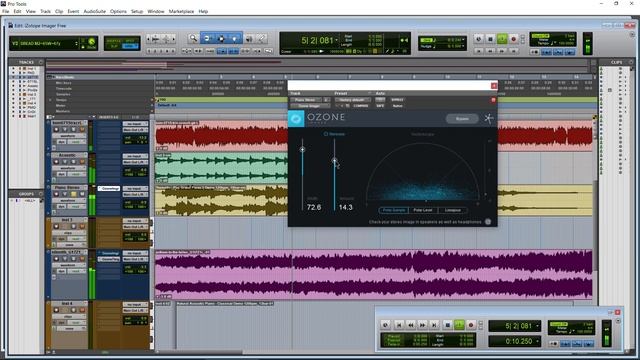Select the Pencil tool in toolbar

(x=262, y=38)
